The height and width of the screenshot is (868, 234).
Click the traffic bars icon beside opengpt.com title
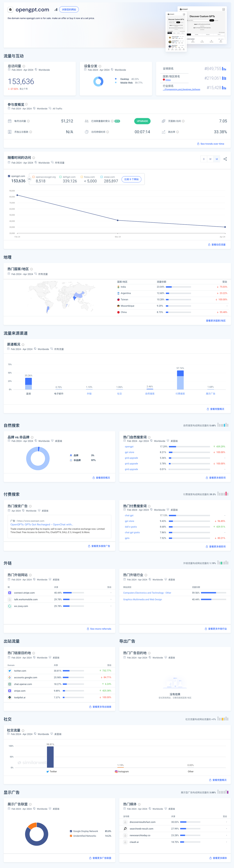[56, 9]
